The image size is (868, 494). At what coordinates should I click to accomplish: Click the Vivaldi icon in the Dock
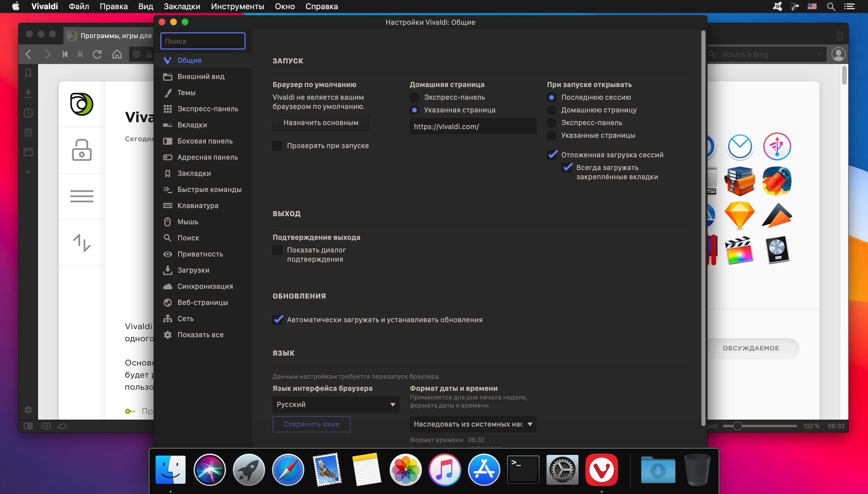click(x=601, y=470)
